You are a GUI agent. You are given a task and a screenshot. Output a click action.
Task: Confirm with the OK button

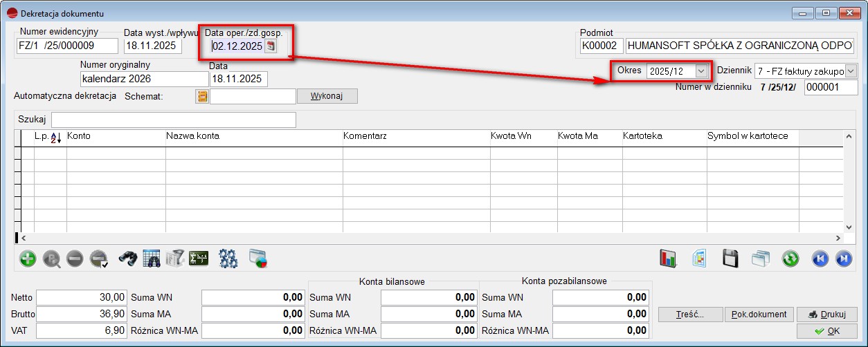click(826, 331)
